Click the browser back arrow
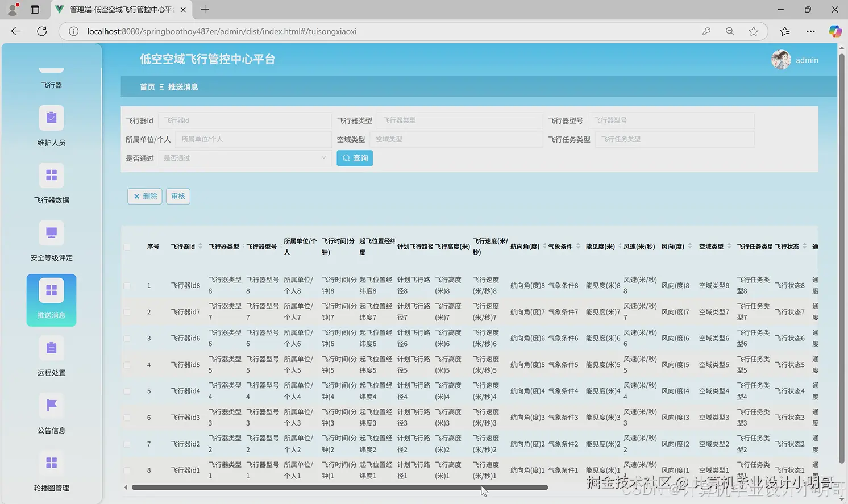Screen dimensions: 848x504 (16, 31)
